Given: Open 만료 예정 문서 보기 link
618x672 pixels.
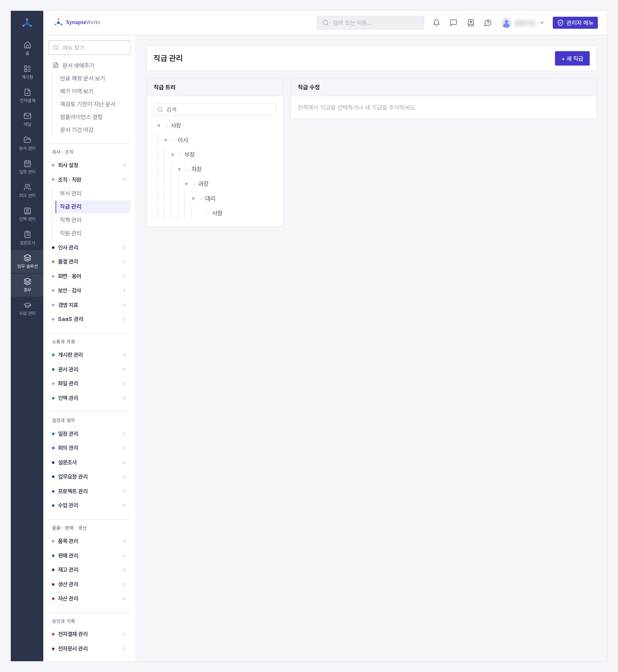Looking at the screenshot, I should 82,78.
